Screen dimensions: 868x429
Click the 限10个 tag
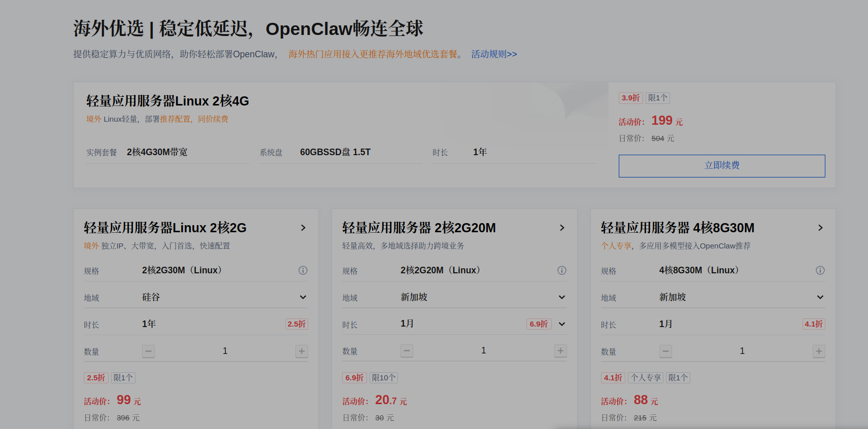point(384,378)
